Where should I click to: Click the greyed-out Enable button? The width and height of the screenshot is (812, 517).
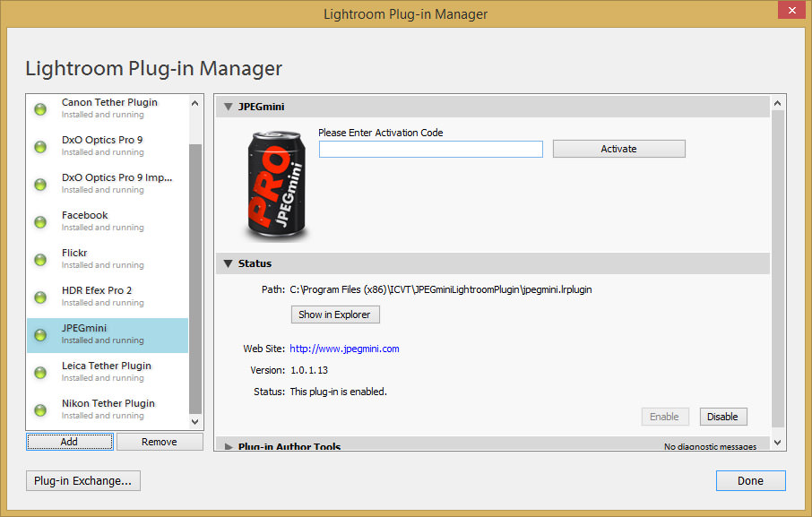tap(665, 417)
